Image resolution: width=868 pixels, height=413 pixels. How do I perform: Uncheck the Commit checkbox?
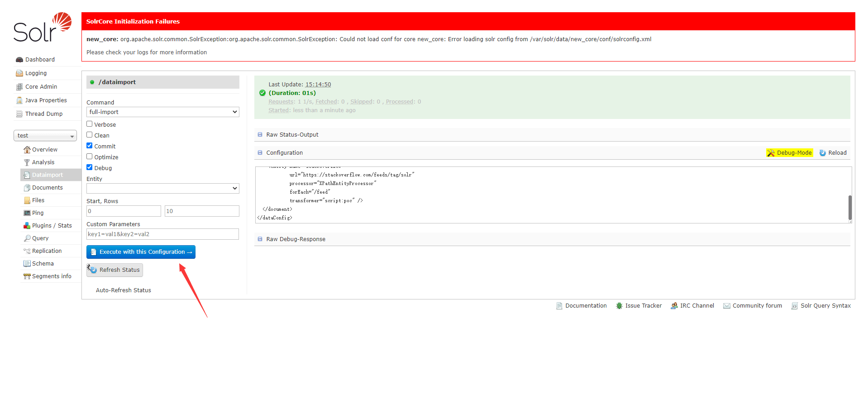click(90, 146)
